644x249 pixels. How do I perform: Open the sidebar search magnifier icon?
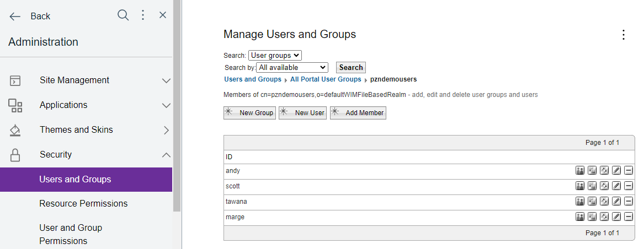(x=123, y=15)
